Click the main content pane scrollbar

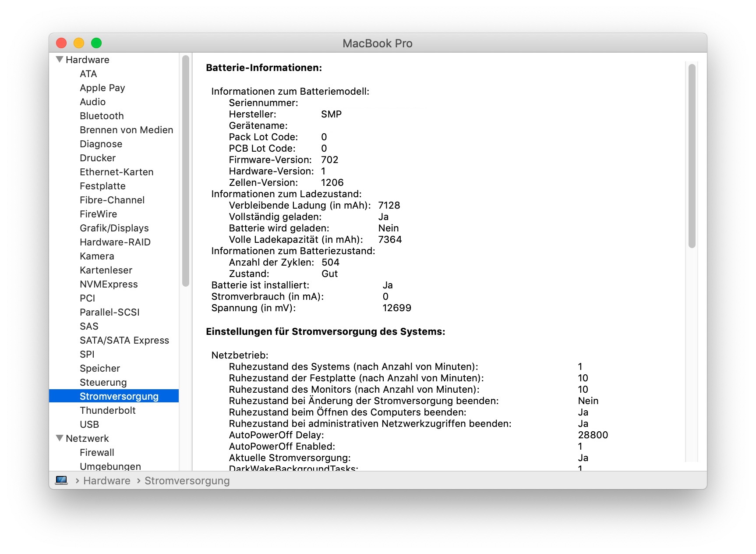tap(692, 156)
